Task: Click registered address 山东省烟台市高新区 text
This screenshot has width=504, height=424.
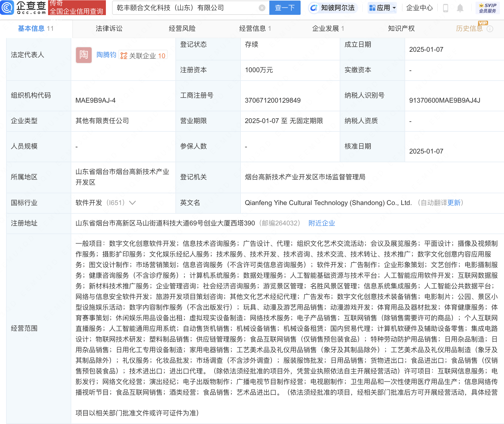Action: (x=165, y=223)
